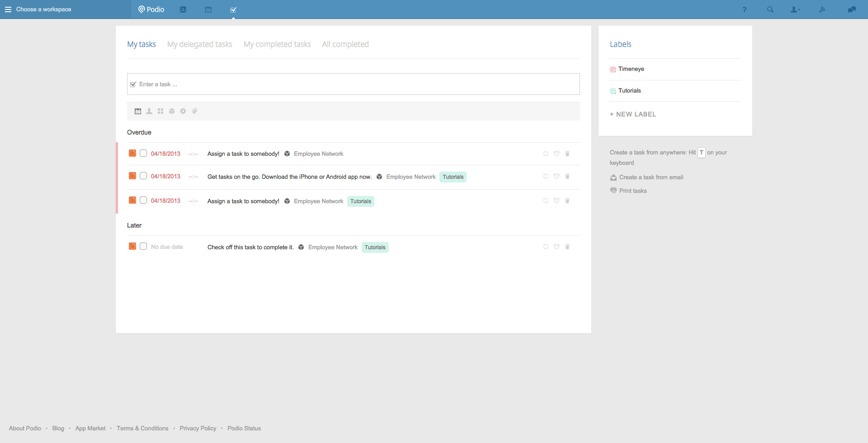
Task: Check off the 'Get tasks on the go' task
Action: pyautogui.click(x=143, y=176)
